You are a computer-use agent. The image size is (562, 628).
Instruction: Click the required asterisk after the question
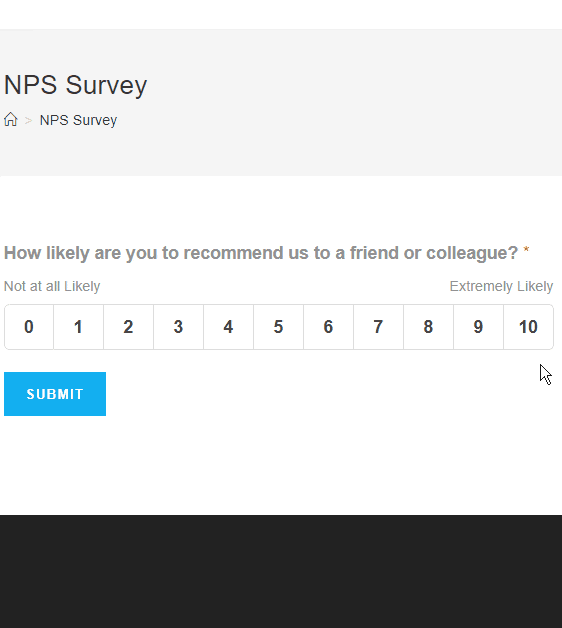[x=526, y=251]
